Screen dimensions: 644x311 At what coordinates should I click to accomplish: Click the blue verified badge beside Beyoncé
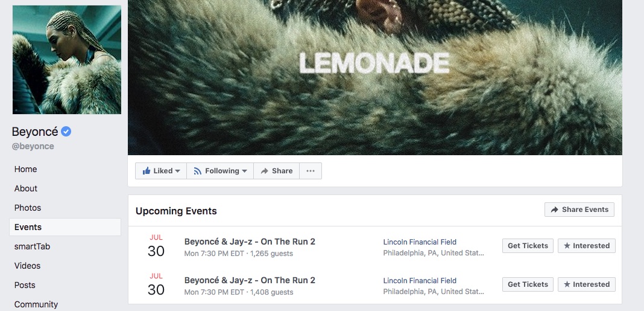66,132
